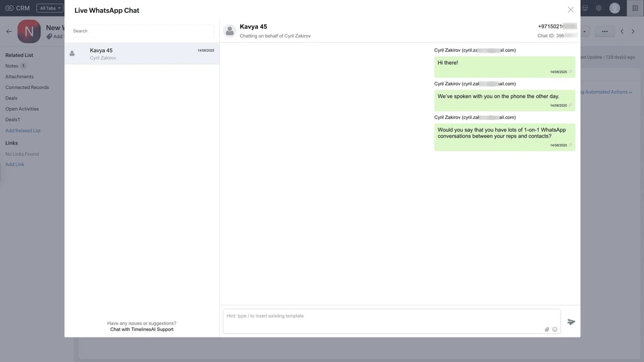Click the save record icon in the top toolbar
Viewport: 644px width, 362px height.
583,8
